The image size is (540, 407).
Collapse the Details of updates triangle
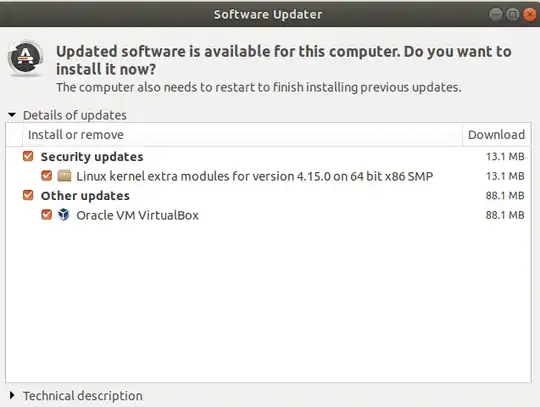click(x=12, y=115)
